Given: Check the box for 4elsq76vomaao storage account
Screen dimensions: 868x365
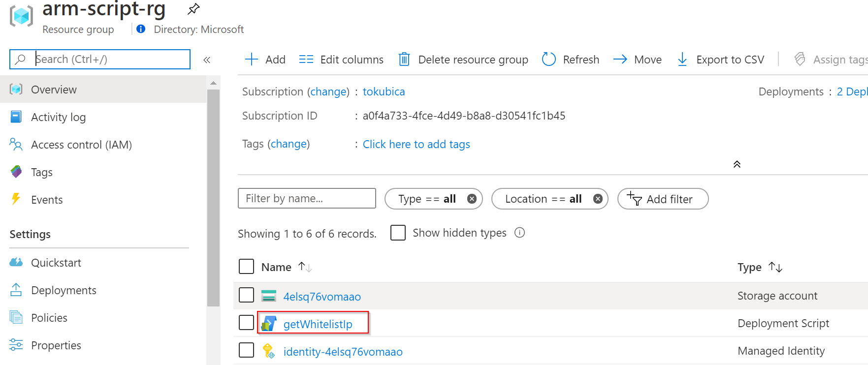Looking at the screenshot, I should pos(246,296).
